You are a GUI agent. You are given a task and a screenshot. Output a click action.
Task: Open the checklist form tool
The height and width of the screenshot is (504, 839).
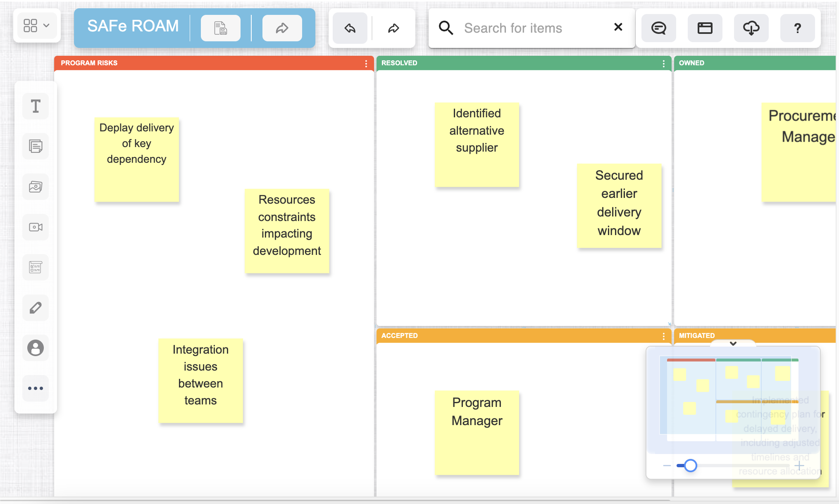click(36, 267)
